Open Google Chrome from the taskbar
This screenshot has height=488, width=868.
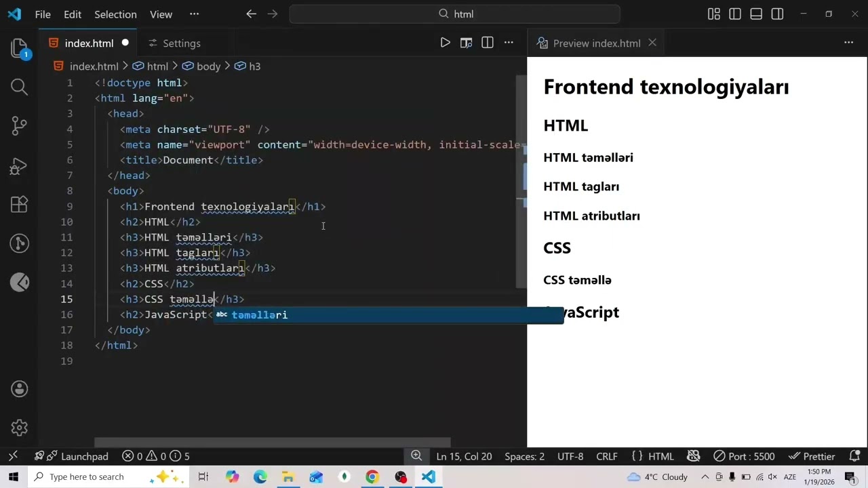tap(372, 476)
